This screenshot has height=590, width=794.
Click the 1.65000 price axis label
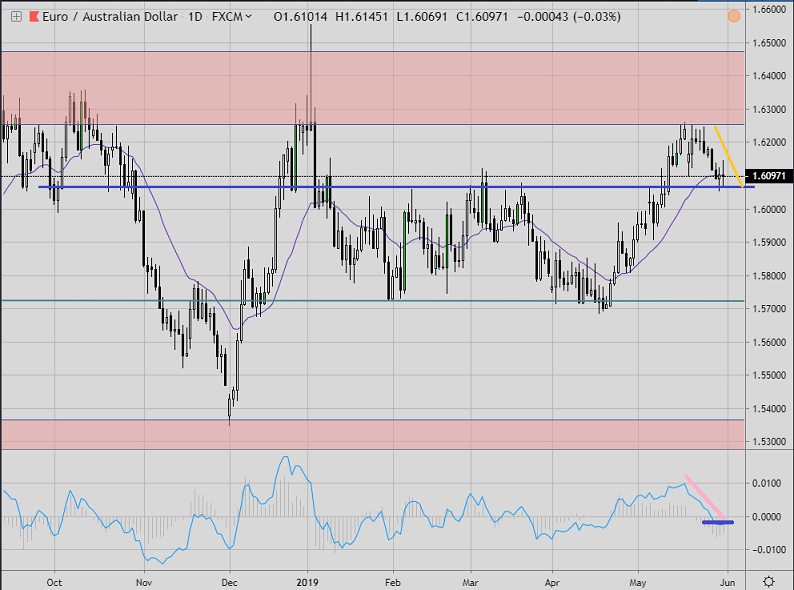point(769,43)
